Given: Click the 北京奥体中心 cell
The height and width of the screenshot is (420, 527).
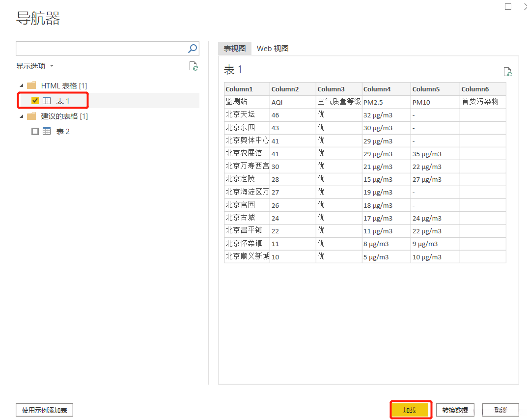Looking at the screenshot, I should 247,140.
